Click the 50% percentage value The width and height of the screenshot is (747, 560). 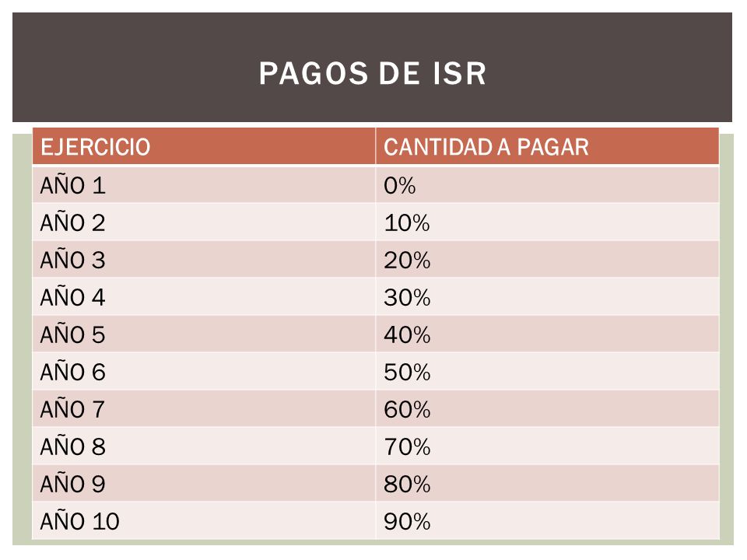pyautogui.click(x=547, y=372)
